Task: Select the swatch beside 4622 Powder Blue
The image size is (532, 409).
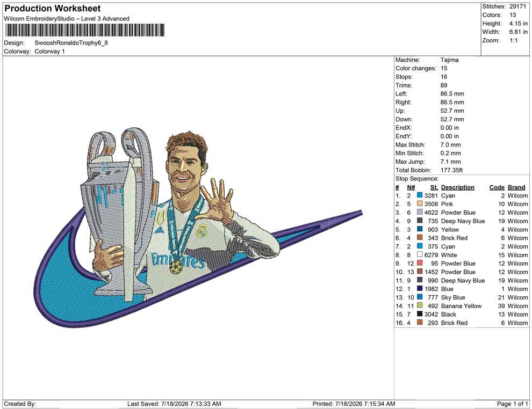Action: point(420,212)
